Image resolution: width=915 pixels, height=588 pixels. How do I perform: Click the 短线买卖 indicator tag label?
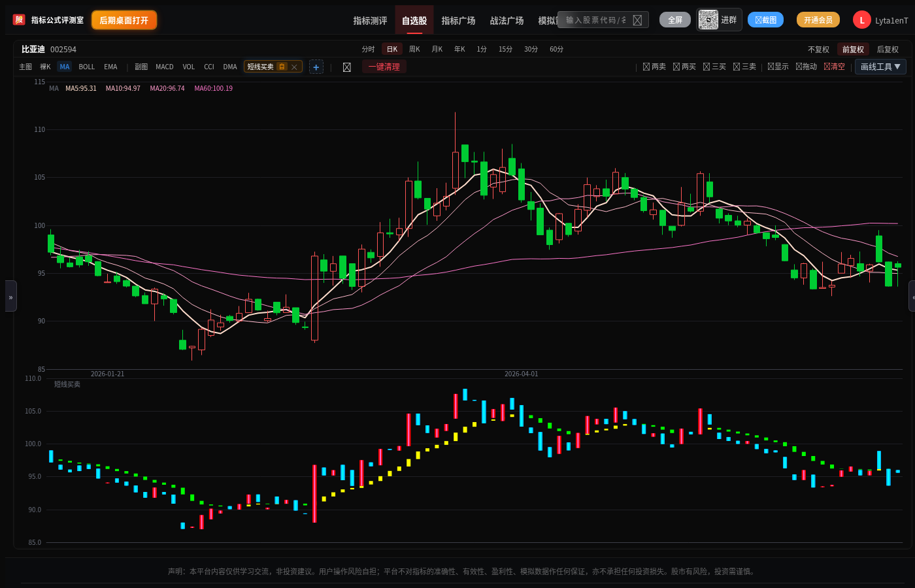tap(260, 67)
